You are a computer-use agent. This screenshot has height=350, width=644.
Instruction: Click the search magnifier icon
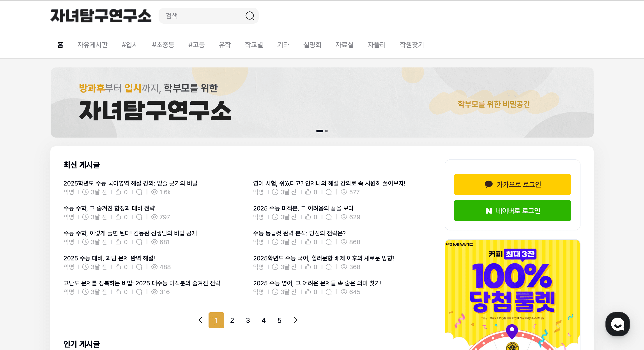tap(249, 16)
